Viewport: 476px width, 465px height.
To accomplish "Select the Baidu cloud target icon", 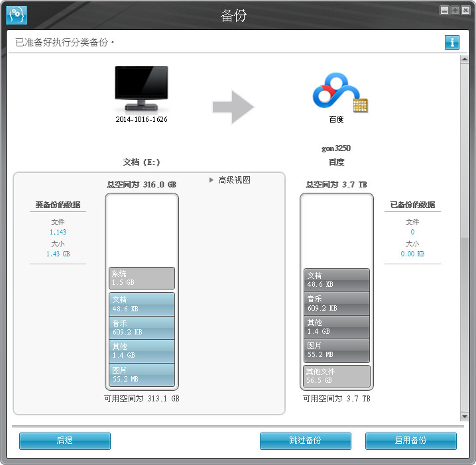I will 340,93.
